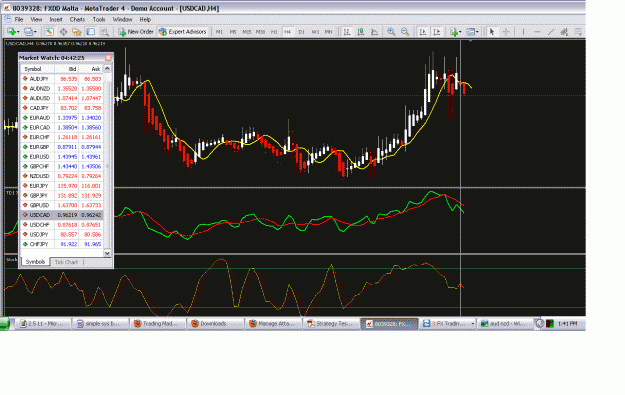Screen dimensions: 625x395
Task: Switch to M15 timeframe
Action: point(247,32)
